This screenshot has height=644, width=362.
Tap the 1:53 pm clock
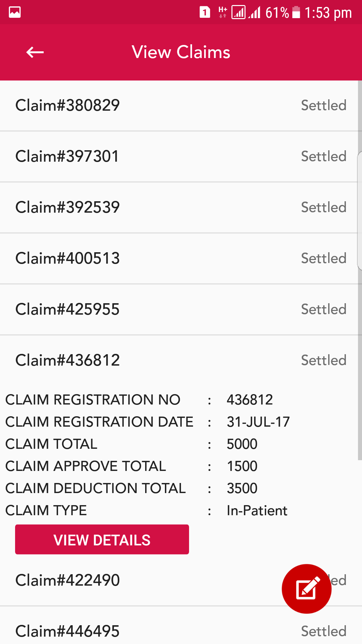(328, 13)
